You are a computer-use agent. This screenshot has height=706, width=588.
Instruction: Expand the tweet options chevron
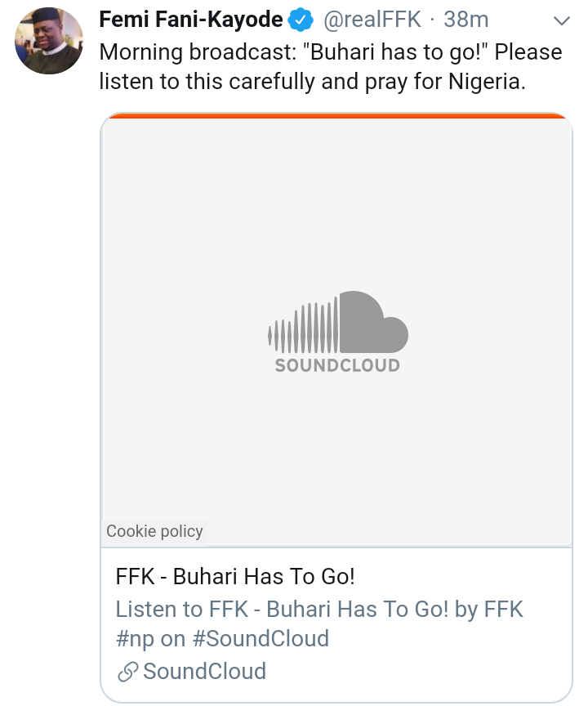tap(562, 20)
